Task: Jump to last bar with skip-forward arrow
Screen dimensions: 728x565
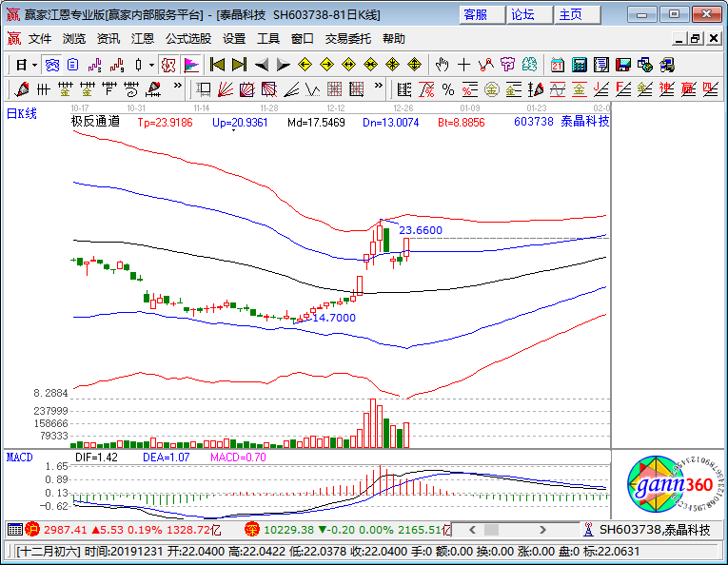Action: pyautogui.click(x=239, y=65)
